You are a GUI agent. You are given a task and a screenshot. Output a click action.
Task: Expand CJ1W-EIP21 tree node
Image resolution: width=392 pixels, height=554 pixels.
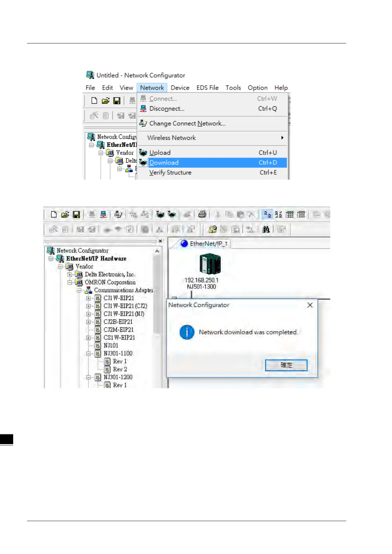(88, 298)
